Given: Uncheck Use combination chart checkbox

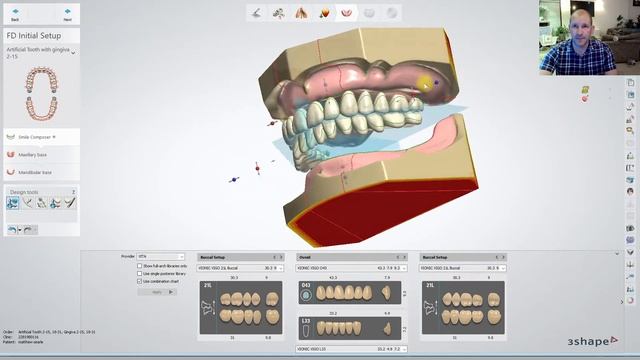Looking at the screenshot, I should point(140,281).
